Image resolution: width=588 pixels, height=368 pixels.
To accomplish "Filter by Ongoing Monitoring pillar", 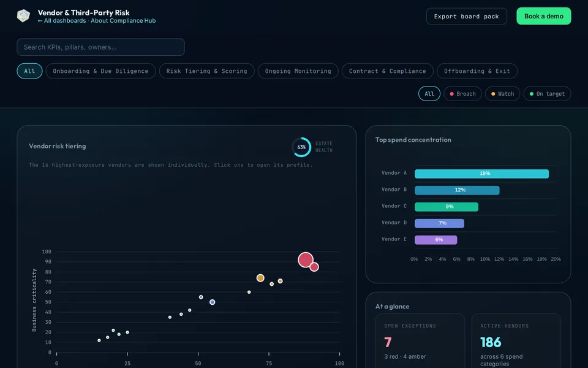I will coord(298,71).
